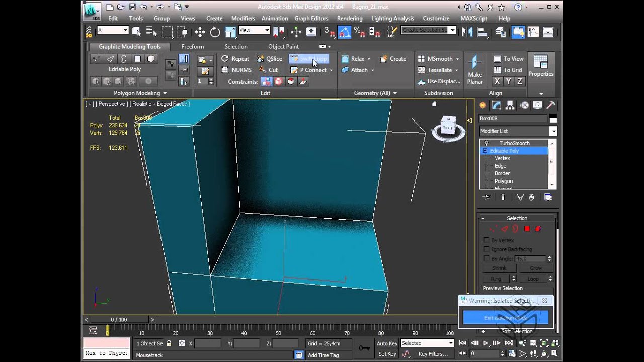Open the Hierarchy command panel tab
The image size is (644, 362).
click(510, 105)
